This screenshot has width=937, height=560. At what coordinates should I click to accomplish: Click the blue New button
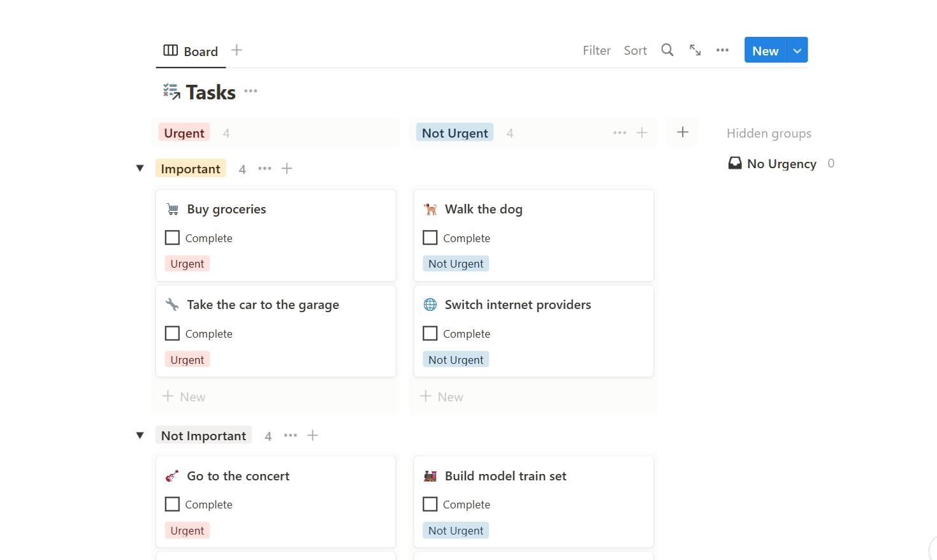point(765,50)
